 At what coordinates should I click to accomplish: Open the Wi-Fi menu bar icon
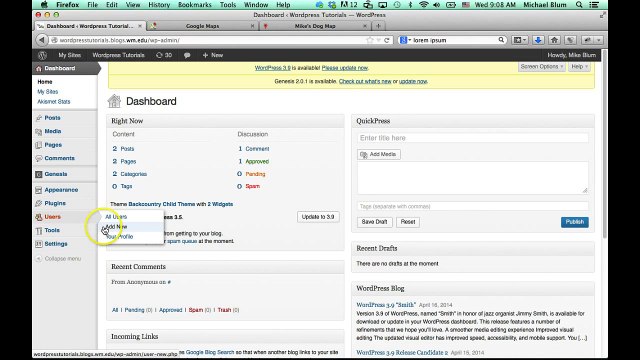(424, 5)
